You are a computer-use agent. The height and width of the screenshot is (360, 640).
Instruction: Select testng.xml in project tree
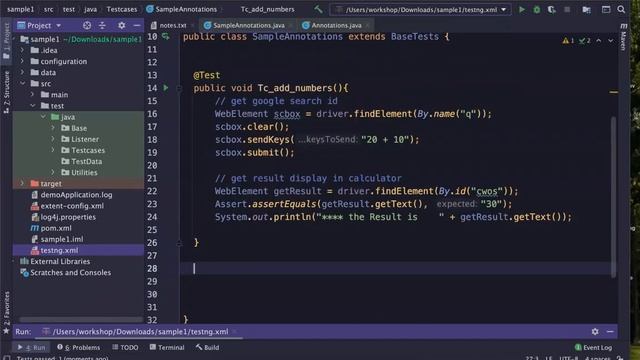tap(59, 250)
